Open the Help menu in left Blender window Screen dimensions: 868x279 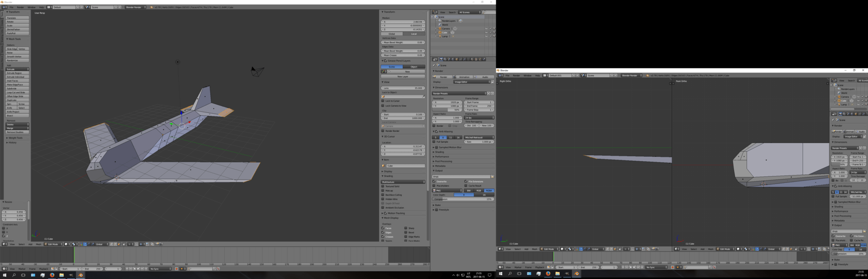click(x=41, y=7)
